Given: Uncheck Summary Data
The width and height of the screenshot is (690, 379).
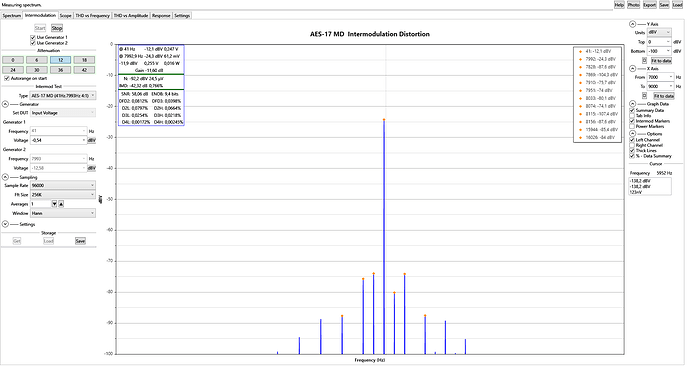Looking at the screenshot, I should pyautogui.click(x=632, y=110).
